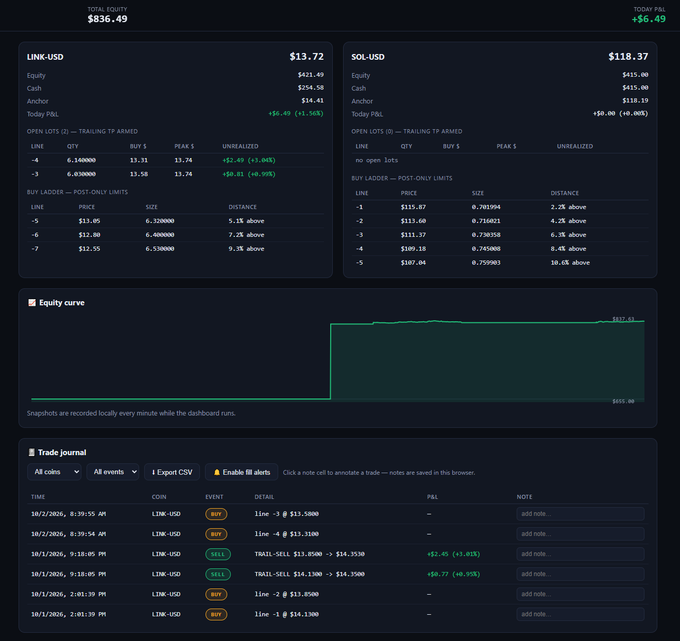Click SOL ladder price $109.18
The height and width of the screenshot is (641, 680).
tap(413, 249)
